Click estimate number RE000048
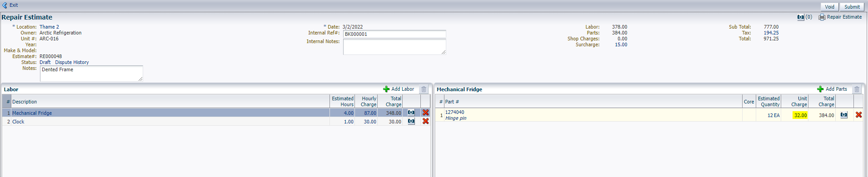 50,57
